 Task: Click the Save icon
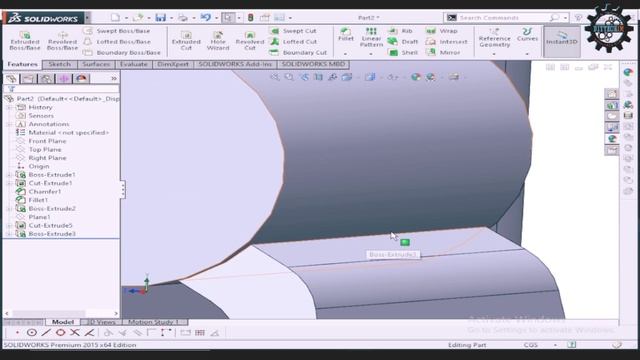(x=161, y=18)
